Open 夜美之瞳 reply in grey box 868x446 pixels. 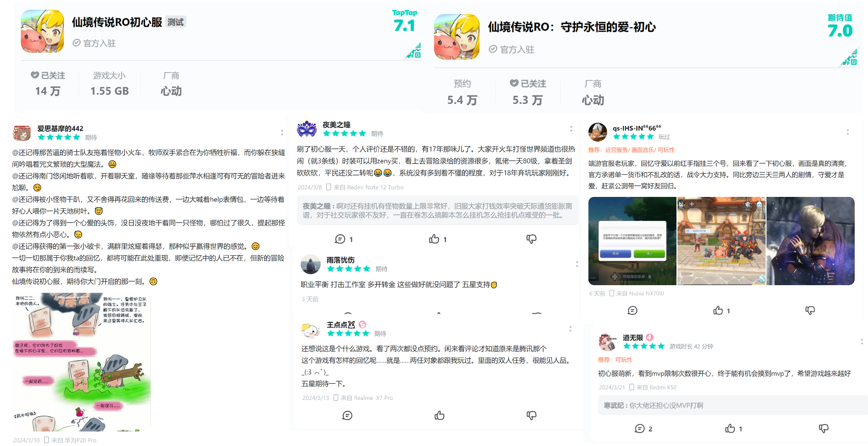coord(437,211)
